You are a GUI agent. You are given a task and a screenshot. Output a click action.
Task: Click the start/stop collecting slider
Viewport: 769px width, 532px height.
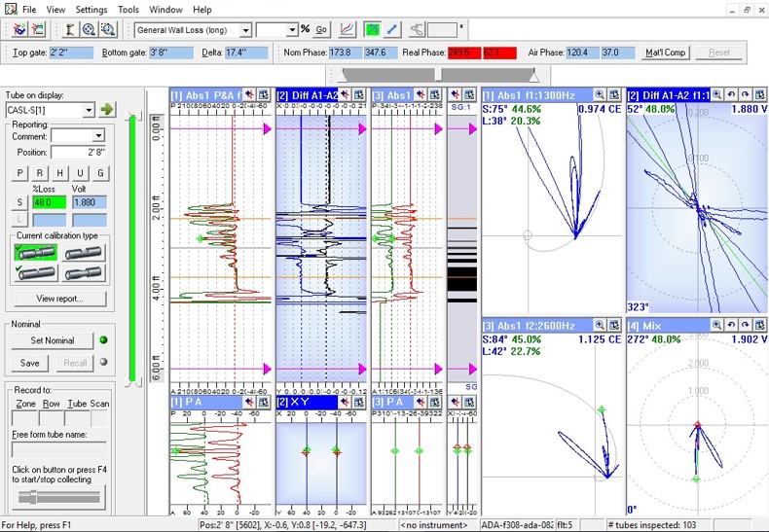click(x=59, y=496)
